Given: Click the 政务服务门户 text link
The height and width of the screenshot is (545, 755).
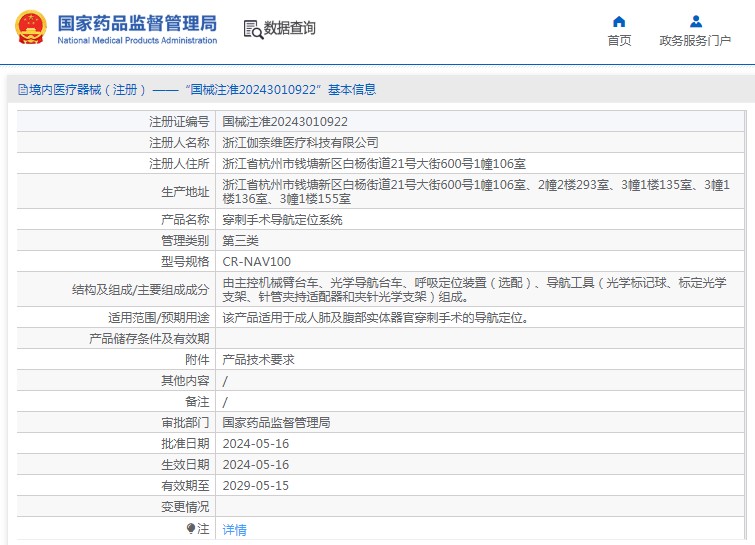Looking at the screenshot, I should (695, 40).
